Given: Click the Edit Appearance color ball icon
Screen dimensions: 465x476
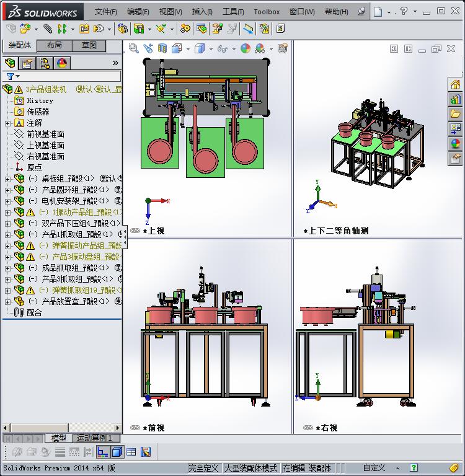Looking at the screenshot, I should click(x=246, y=48).
